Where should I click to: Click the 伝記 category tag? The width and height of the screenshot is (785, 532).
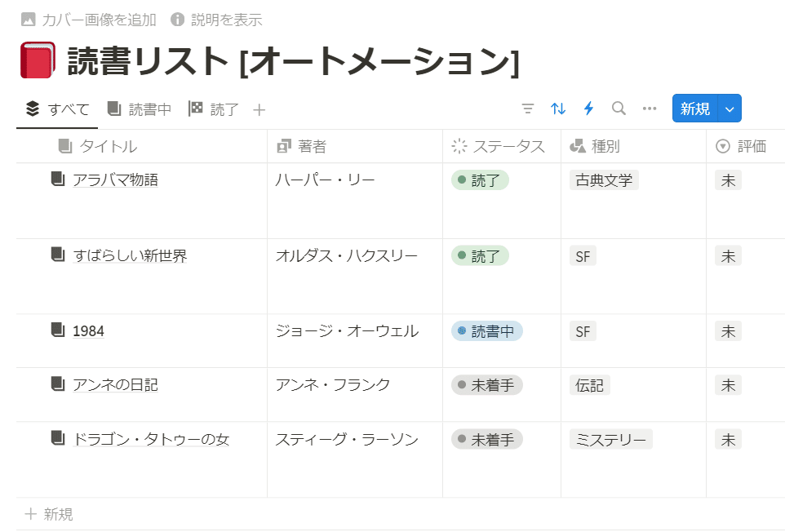click(589, 385)
